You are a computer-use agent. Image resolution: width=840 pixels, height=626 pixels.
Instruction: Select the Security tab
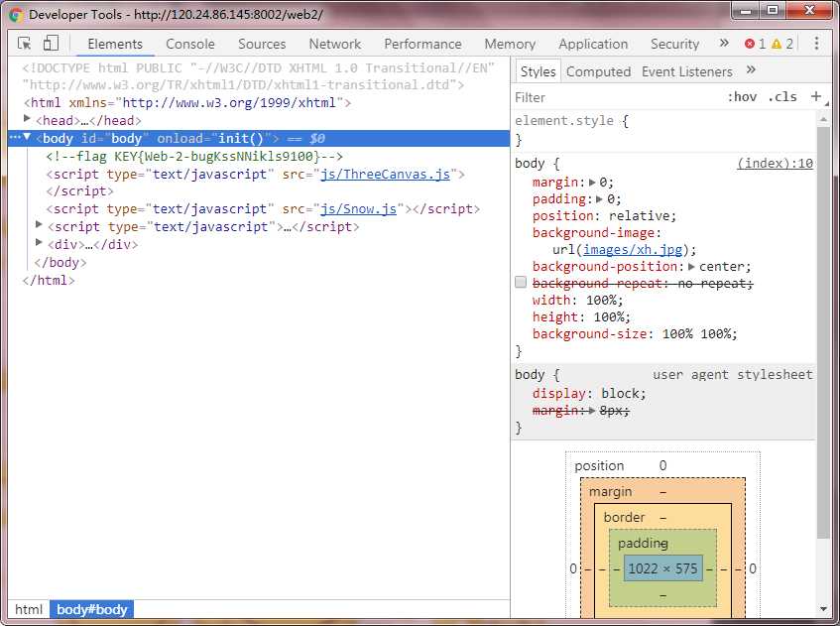[675, 44]
